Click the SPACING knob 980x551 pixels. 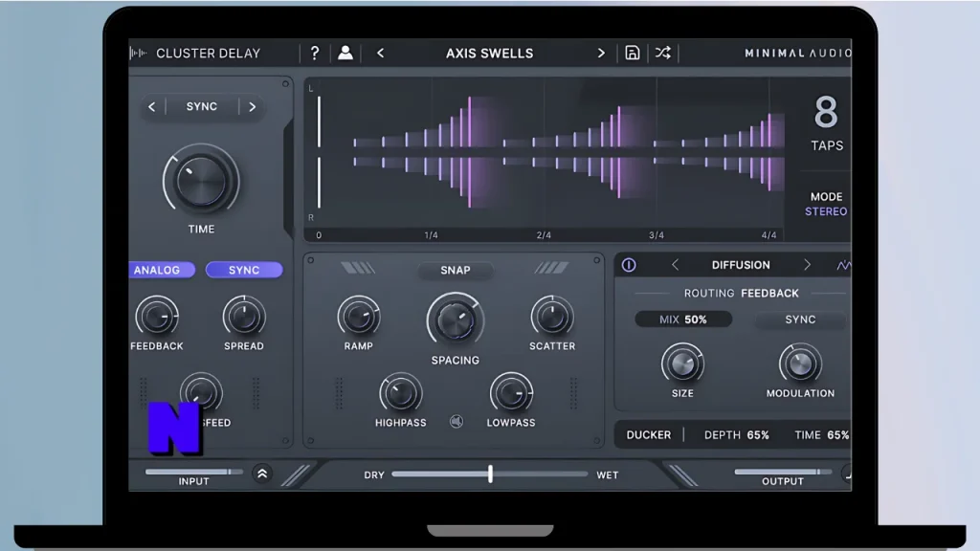(x=455, y=320)
